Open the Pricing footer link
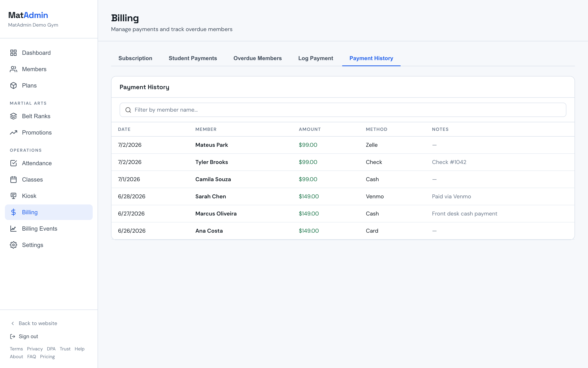588x368 pixels. pos(47,357)
